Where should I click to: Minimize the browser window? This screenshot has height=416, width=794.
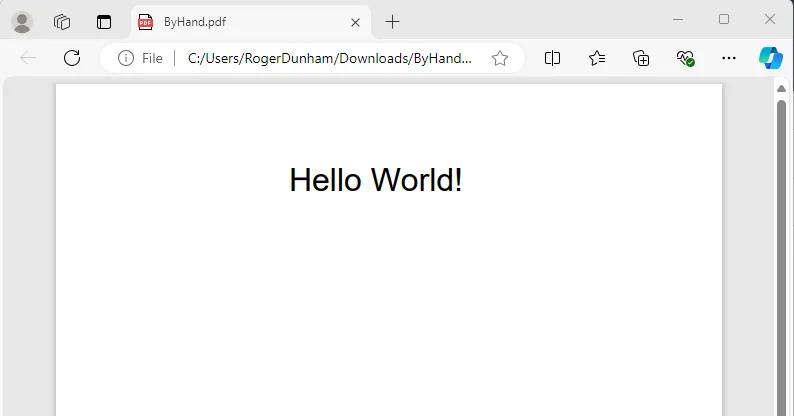[678, 20]
